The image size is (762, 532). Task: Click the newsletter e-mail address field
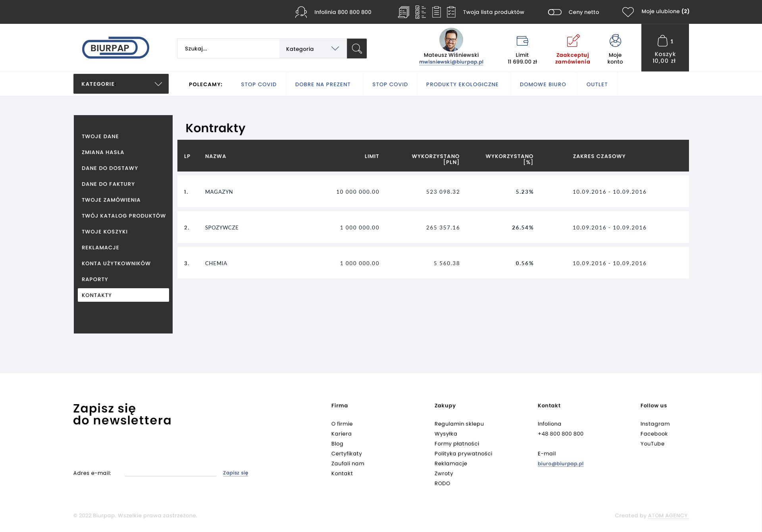pos(170,472)
